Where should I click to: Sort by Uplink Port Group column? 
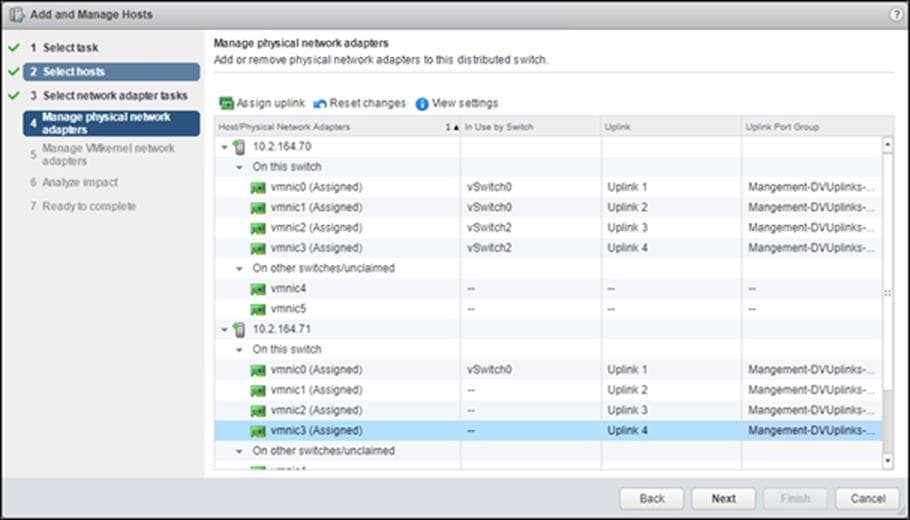(x=812, y=127)
